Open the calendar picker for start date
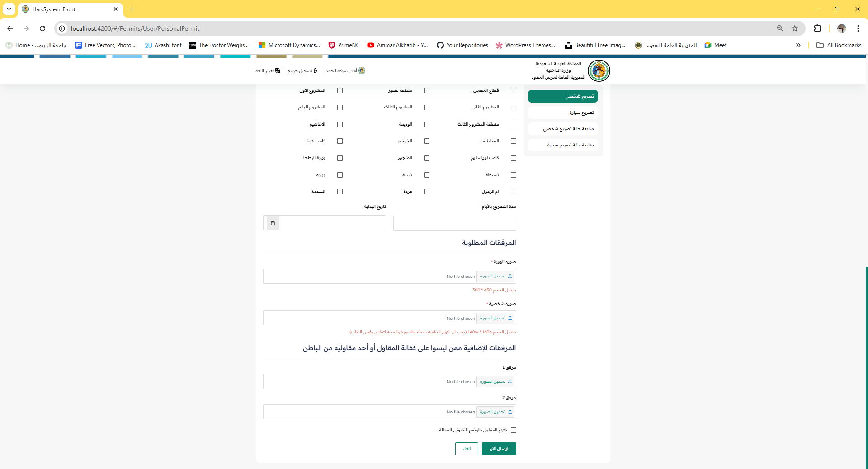The width and height of the screenshot is (868, 469). click(273, 223)
